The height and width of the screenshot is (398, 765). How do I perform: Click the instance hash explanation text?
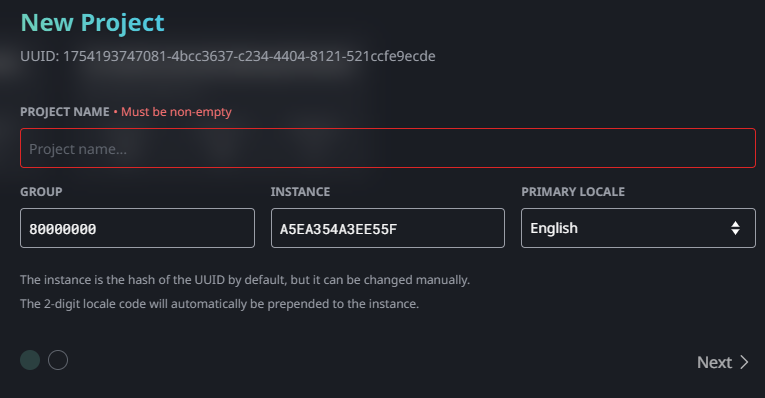[x=245, y=280]
